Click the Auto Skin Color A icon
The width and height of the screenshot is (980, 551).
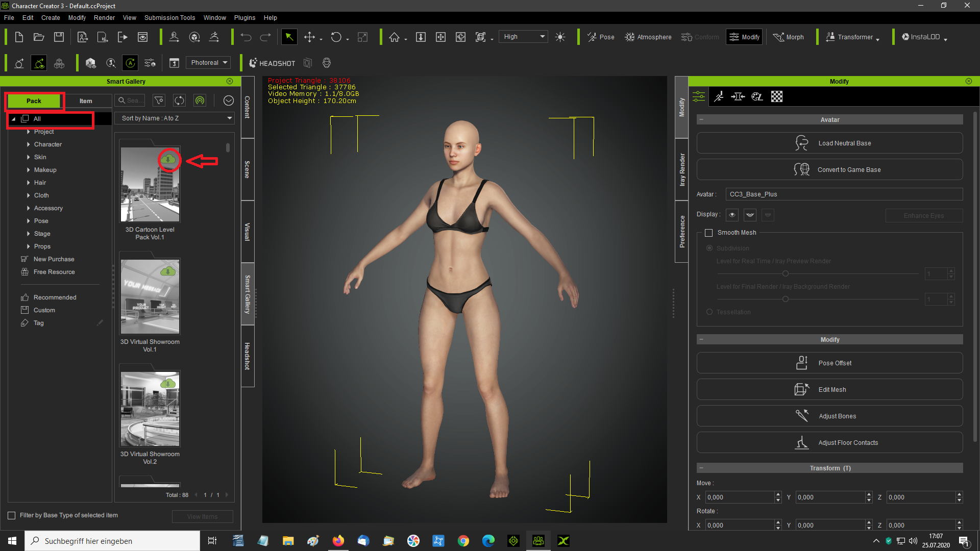pos(131,63)
